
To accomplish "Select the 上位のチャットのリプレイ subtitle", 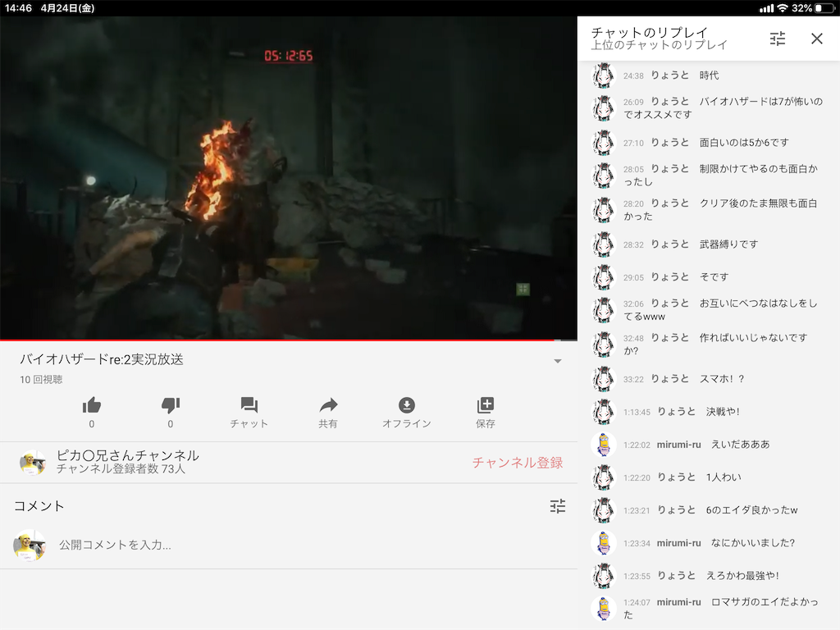I will coord(659,45).
